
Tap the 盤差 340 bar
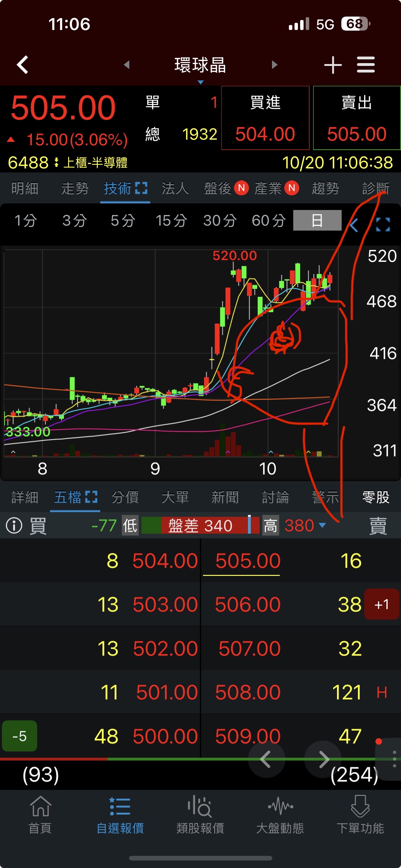[200, 525]
